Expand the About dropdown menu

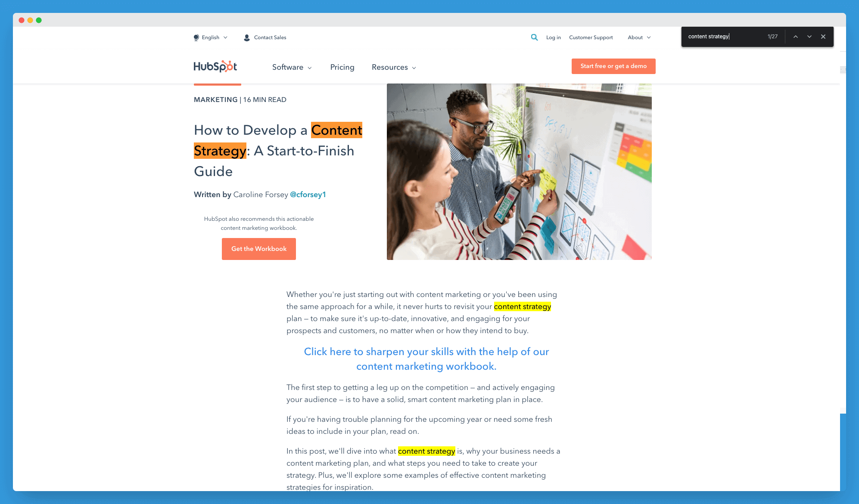click(x=639, y=37)
